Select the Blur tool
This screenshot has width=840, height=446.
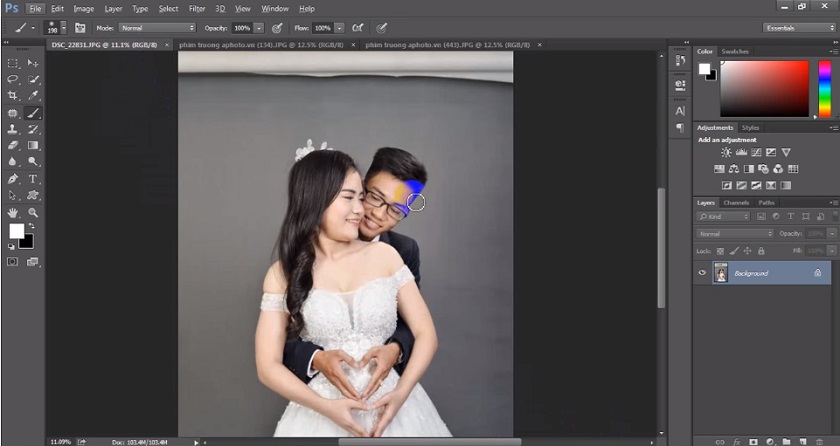[x=13, y=161]
